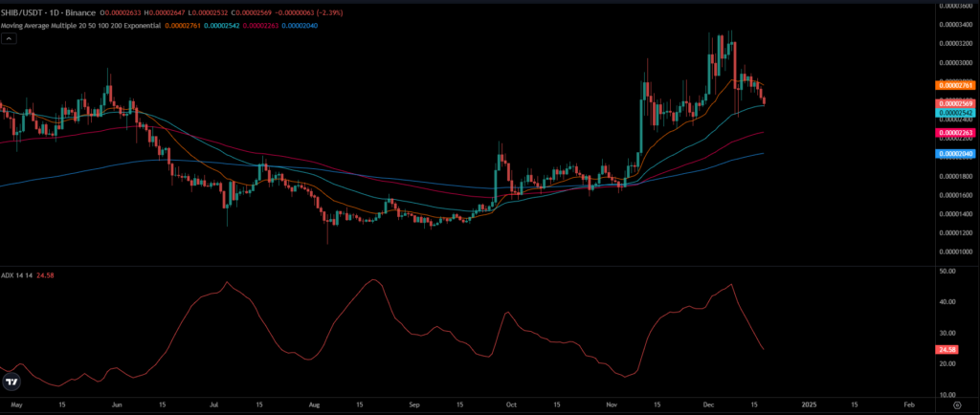Click the Jul label on time axis
The height and width of the screenshot is (415, 980).
[215, 404]
